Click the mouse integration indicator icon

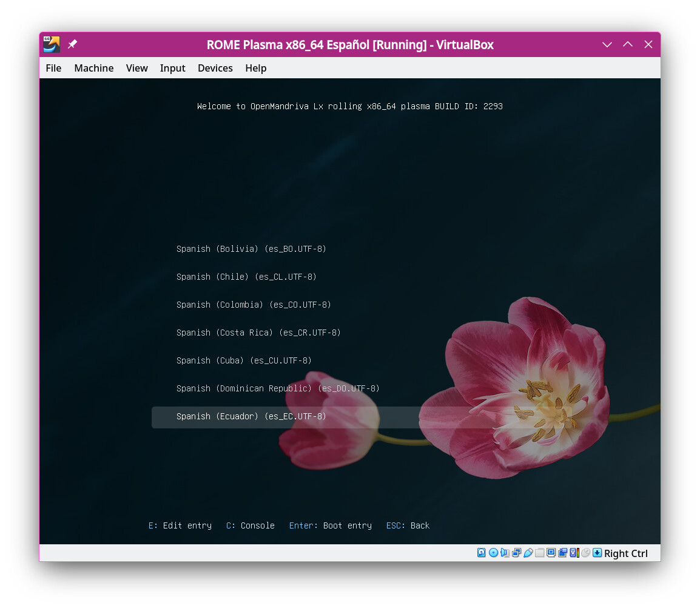click(586, 553)
